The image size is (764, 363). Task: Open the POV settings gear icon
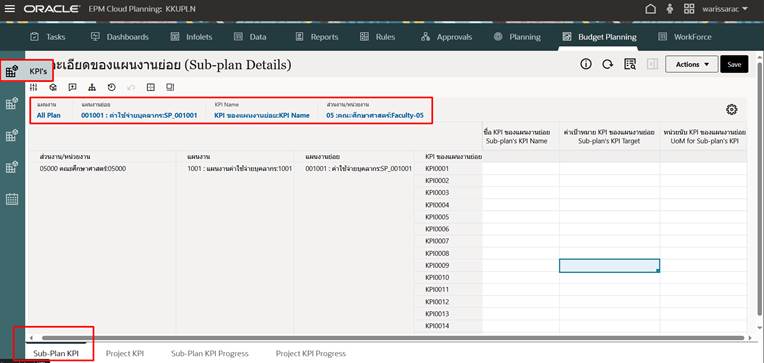(x=731, y=110)
